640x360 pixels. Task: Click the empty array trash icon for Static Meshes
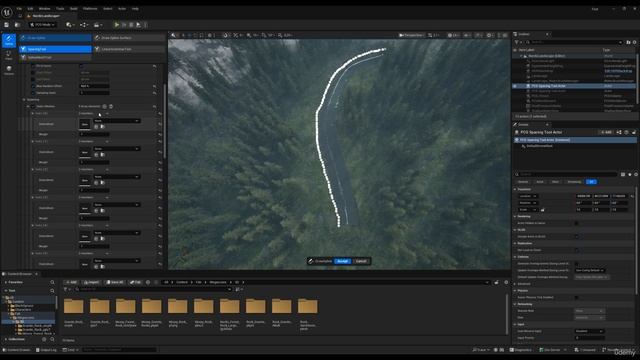pos(111,107)
